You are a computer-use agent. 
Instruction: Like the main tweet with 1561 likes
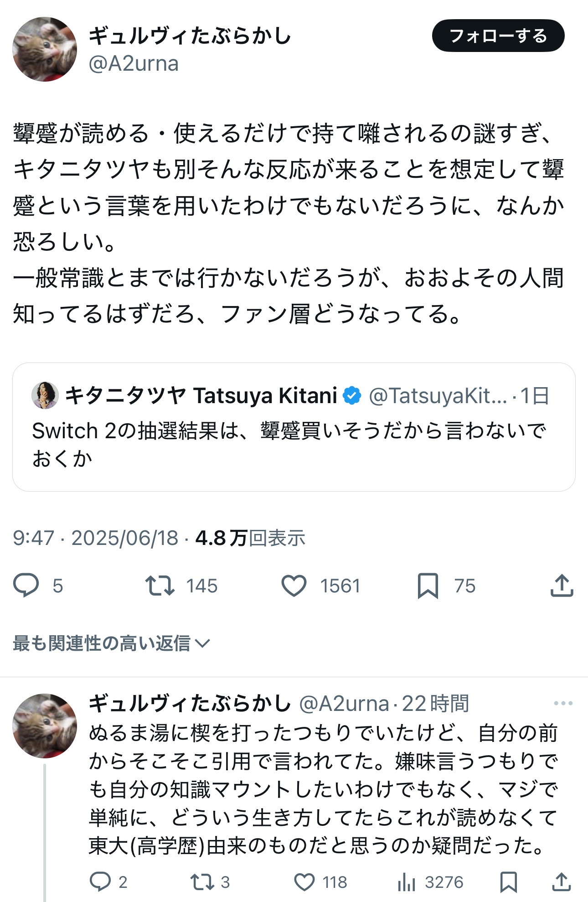[294, 586]
